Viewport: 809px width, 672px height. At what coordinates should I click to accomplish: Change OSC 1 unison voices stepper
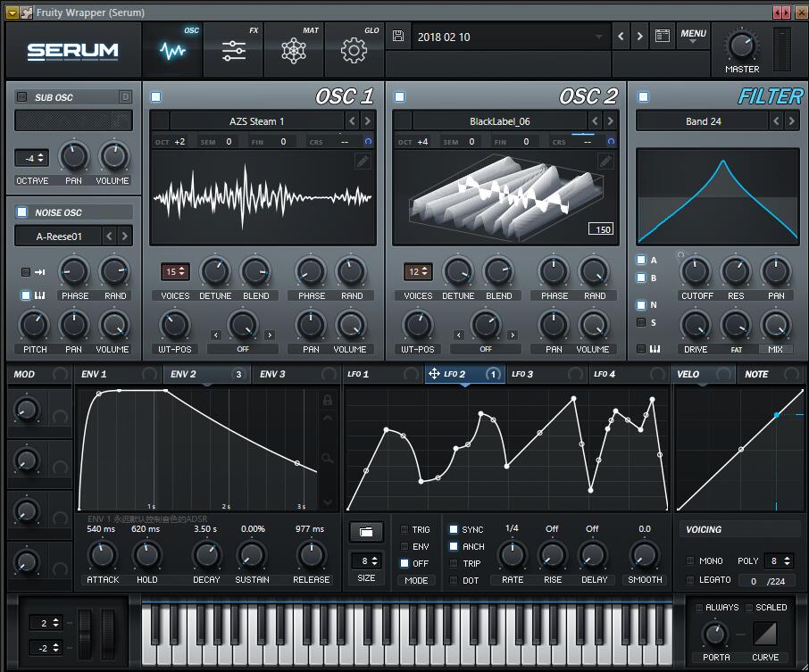[x=175, y=271]
